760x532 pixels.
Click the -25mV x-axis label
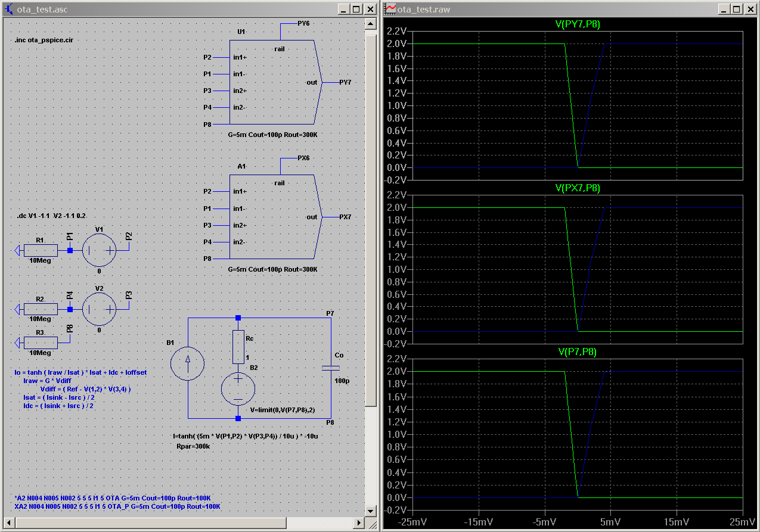[412, 522]
